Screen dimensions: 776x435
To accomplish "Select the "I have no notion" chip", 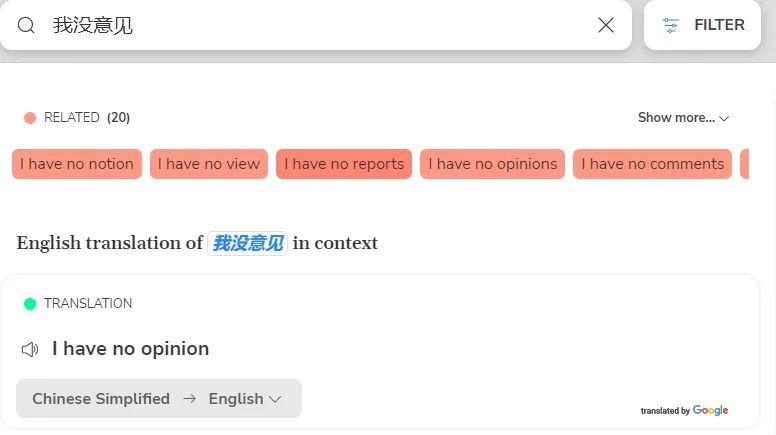I will (77, 164).
